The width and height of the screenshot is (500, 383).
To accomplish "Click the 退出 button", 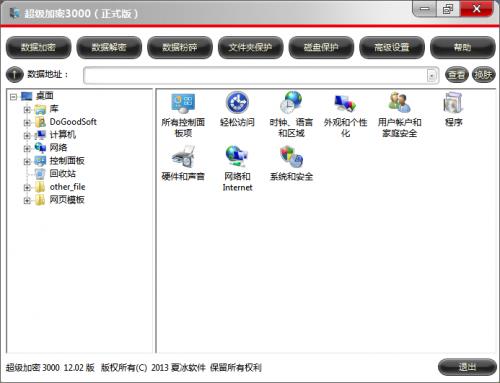I will 467,367.
